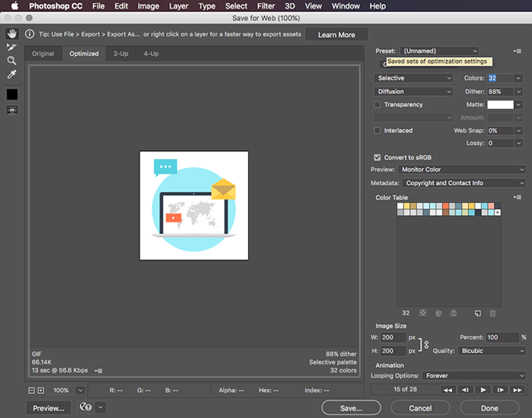Enable the Interlaced checkbox

377,130
